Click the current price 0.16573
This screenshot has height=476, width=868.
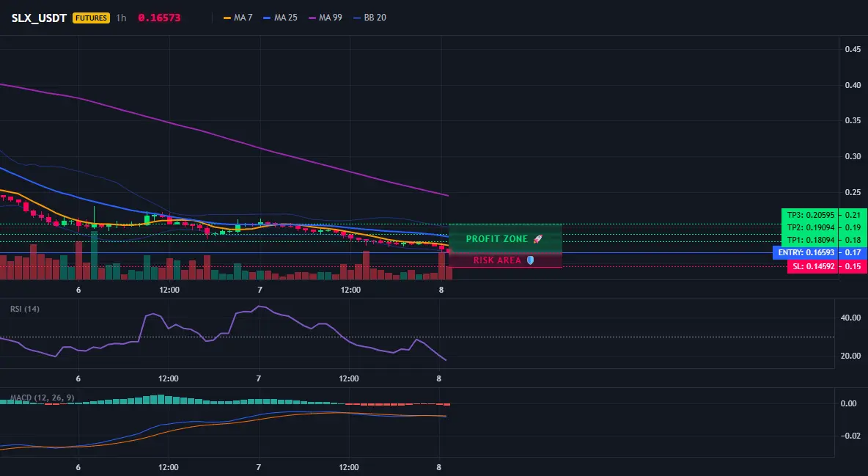tap(159, 18)
